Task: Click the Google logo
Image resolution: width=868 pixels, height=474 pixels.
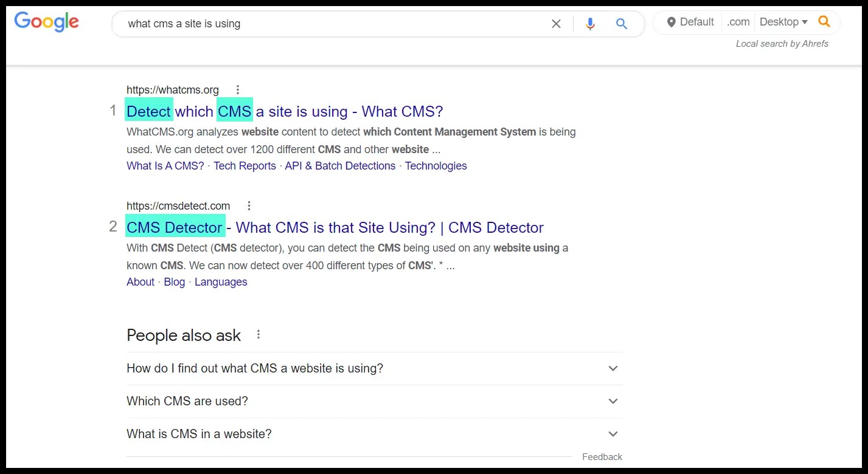Action: tap(46, 22)
